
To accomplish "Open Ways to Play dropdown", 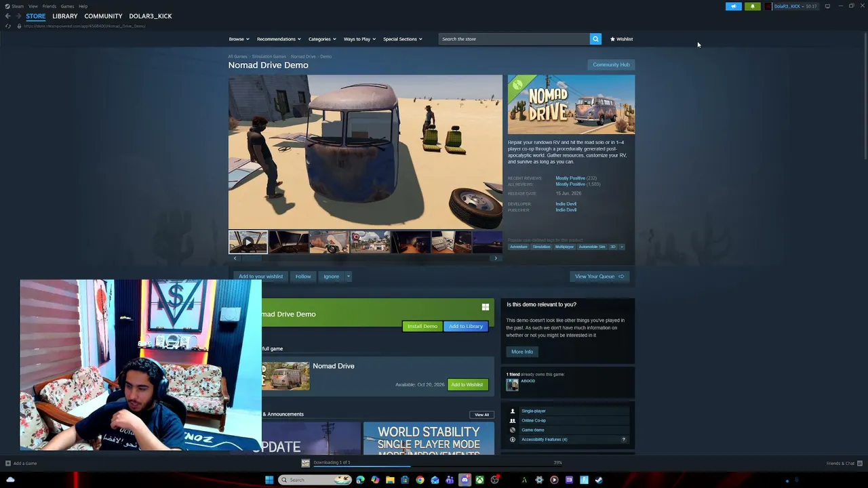I will point(359,39).
